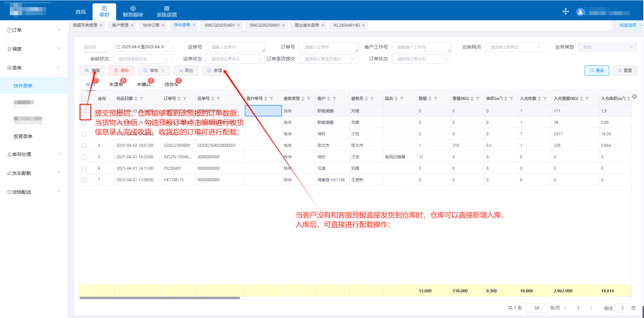
Task: Go to next page arrow
Action: (591, 308)
